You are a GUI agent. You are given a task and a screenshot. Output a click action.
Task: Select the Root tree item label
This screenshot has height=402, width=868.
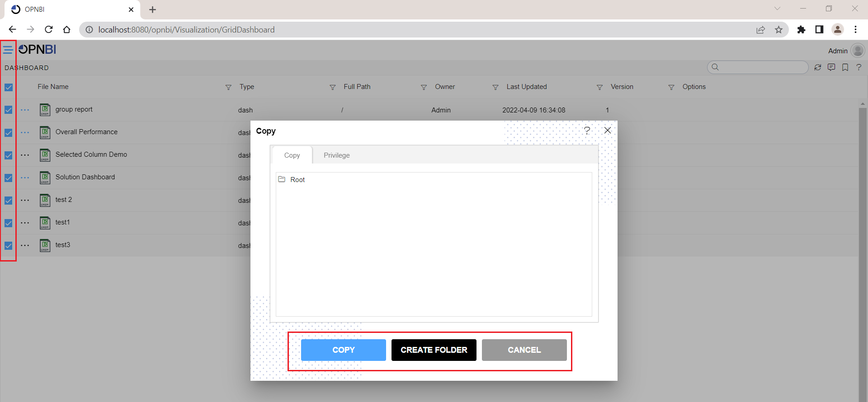click(297, 180)
